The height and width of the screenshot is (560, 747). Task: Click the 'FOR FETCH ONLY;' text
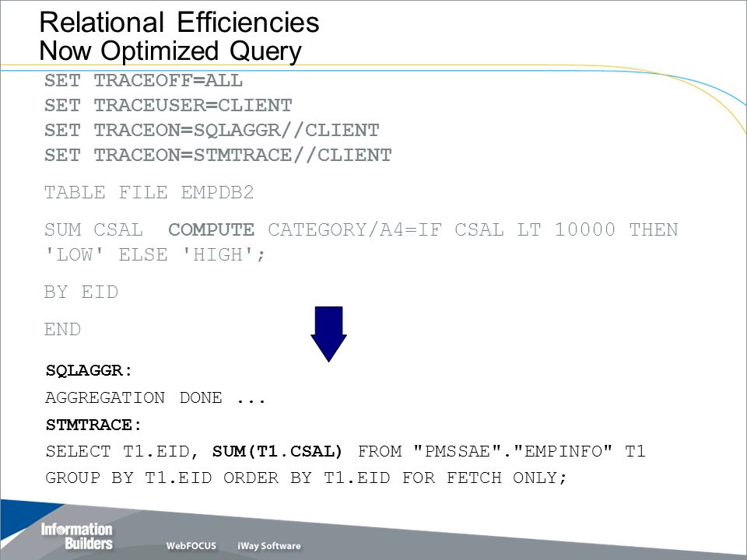(485, 478)
